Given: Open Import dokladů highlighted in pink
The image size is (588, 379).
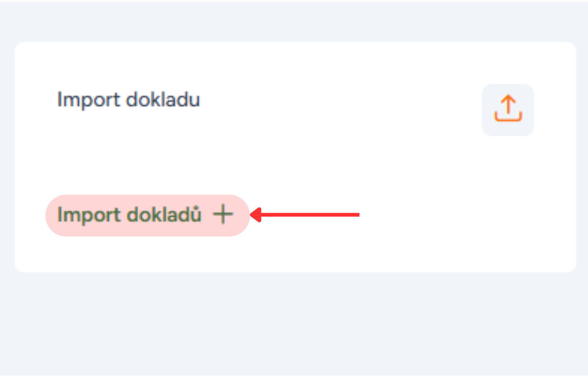Looking at the screenshot, I should 147,215.
